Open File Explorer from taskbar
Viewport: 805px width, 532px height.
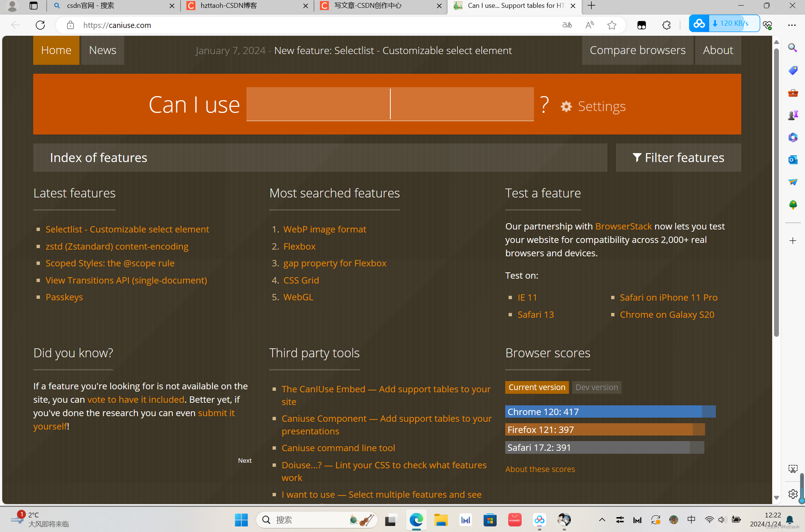(x=441, y=520)
